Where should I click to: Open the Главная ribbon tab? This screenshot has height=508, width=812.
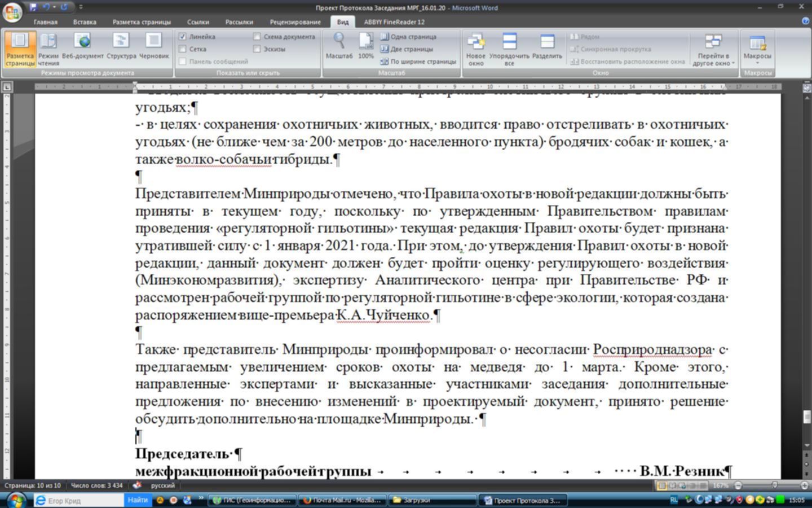coord(45,22)
